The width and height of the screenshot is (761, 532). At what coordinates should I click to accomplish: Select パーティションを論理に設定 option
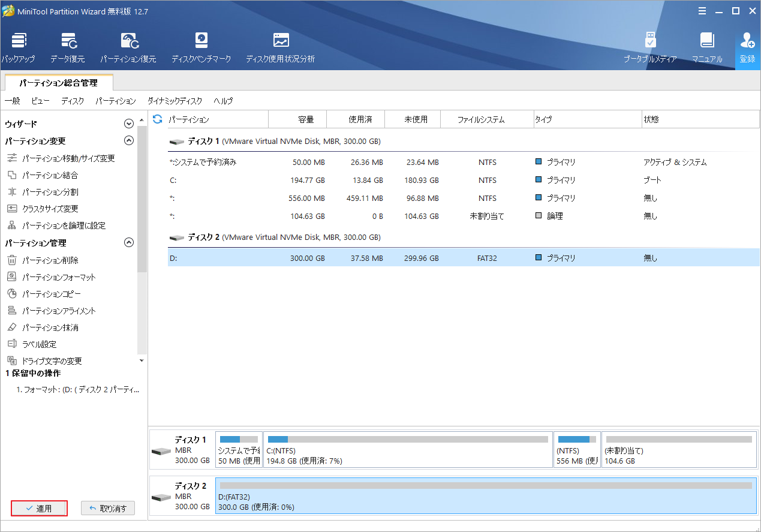point(56,226)
